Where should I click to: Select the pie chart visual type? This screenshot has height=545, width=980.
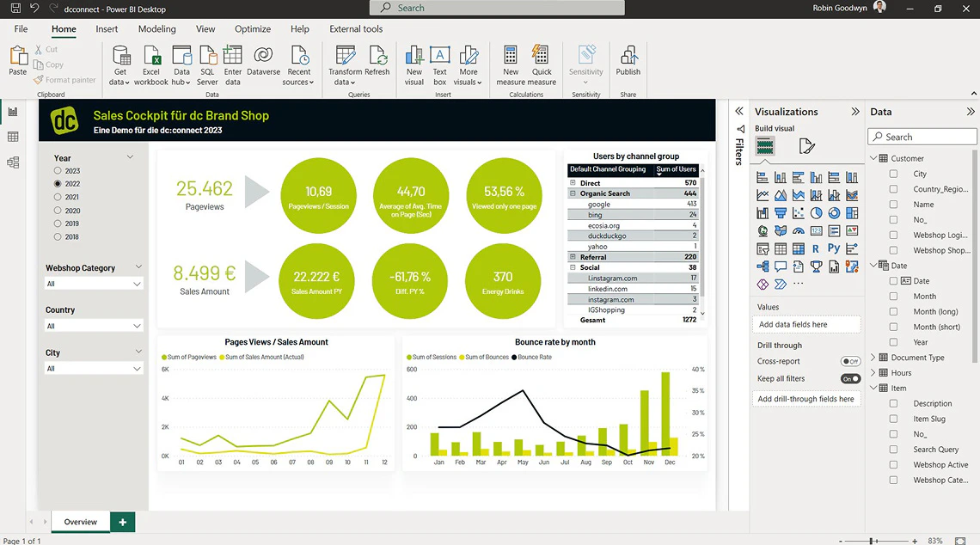click(817, 213)
